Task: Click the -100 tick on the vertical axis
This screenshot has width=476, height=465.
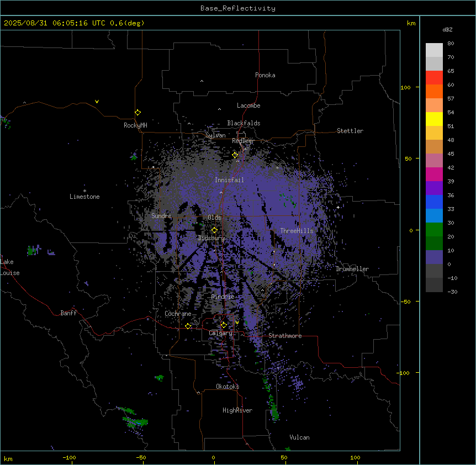Action: pos(404,373)
